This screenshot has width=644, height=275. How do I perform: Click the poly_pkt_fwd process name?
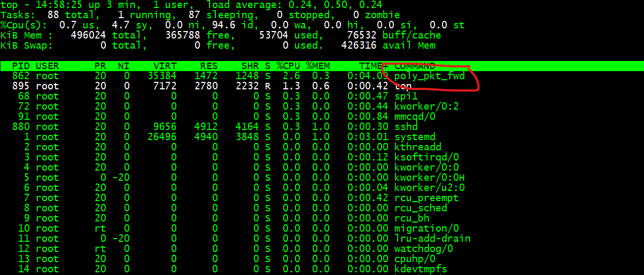click(429, 76)
